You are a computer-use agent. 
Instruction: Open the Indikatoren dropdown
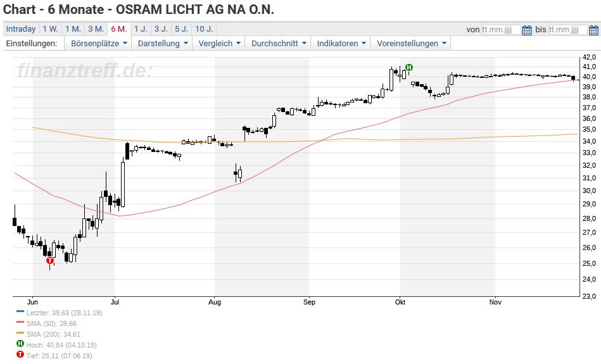click(x=341, y=43)
